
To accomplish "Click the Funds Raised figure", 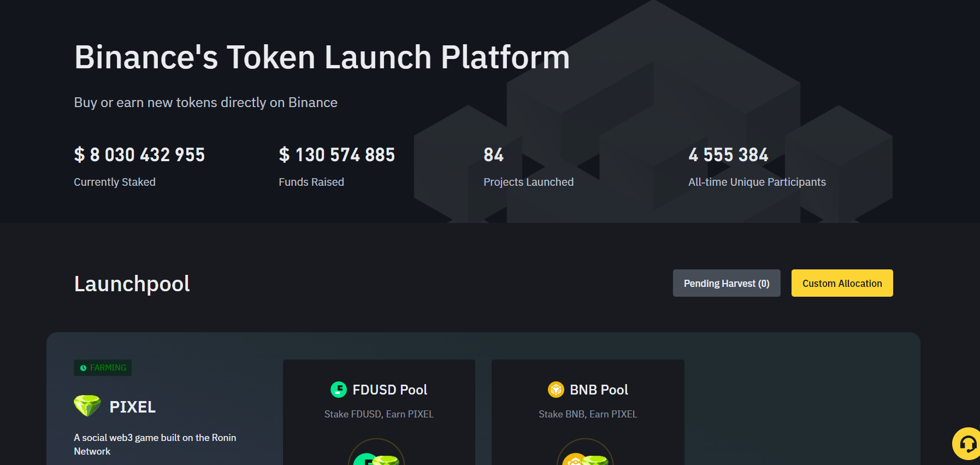I will [336, 155].
